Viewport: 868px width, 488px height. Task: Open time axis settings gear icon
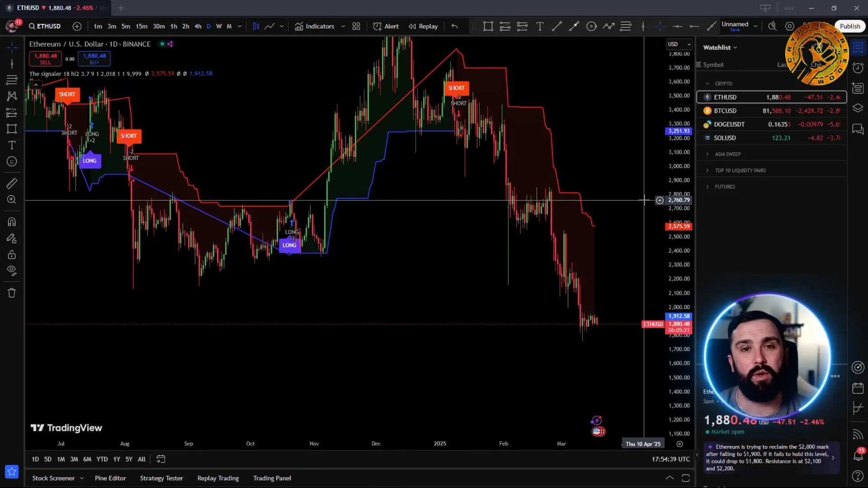pyautogui.click(x=679, y=444)
